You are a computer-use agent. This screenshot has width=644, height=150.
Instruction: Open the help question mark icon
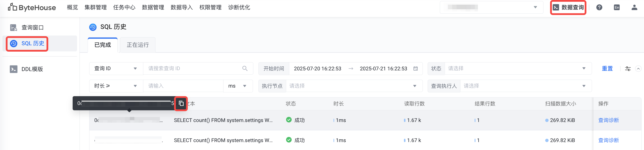(599, 7)
